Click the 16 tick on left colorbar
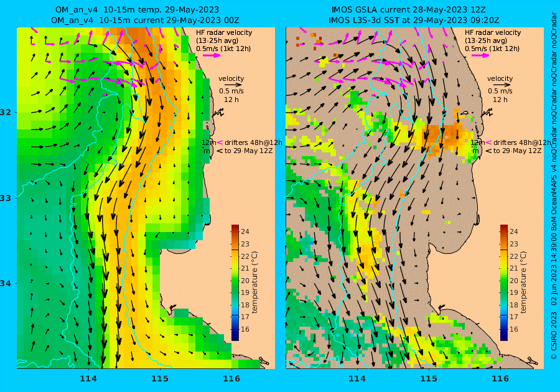The width and height of the screenshot is (560, 392). coord(245,329)
